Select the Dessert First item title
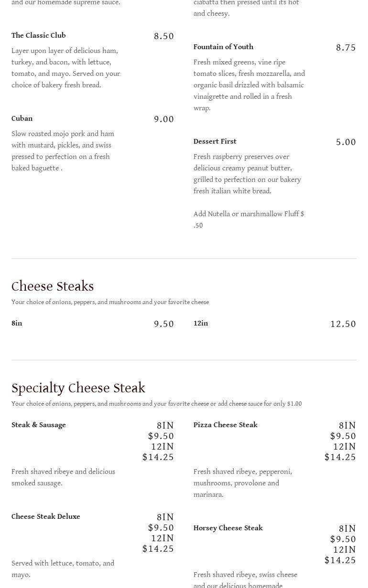The width and height of the screenshot is (368, 588). click(215, 142)
